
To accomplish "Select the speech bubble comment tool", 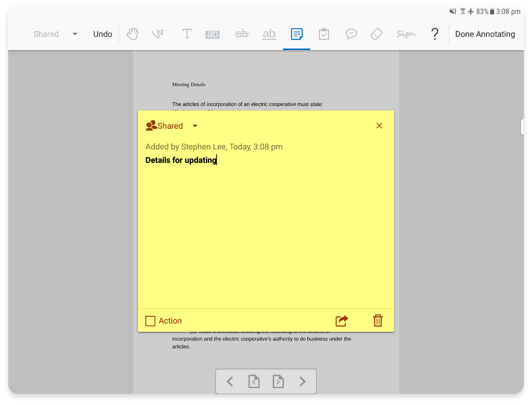I will coord(351,34).
